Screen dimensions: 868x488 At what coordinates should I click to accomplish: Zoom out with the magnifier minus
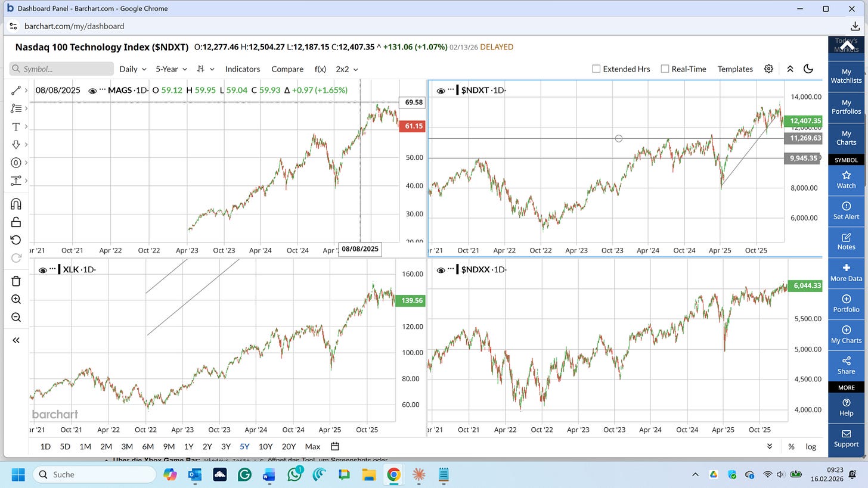pos(16,317)
